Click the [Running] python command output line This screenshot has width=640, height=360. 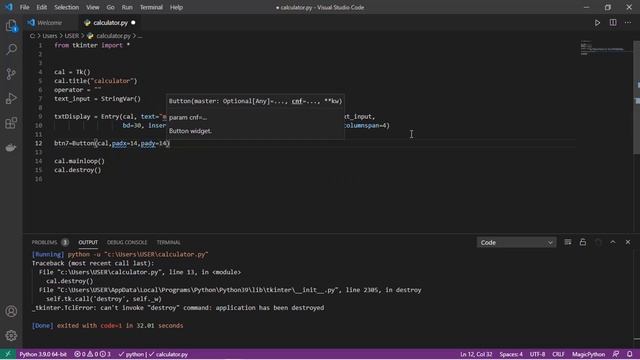point(120,254)
